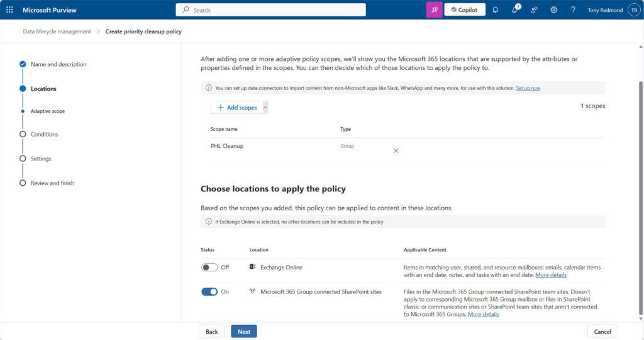Click the magenta Copilot agent icon
644x340 pixels.
pos(434,10)
